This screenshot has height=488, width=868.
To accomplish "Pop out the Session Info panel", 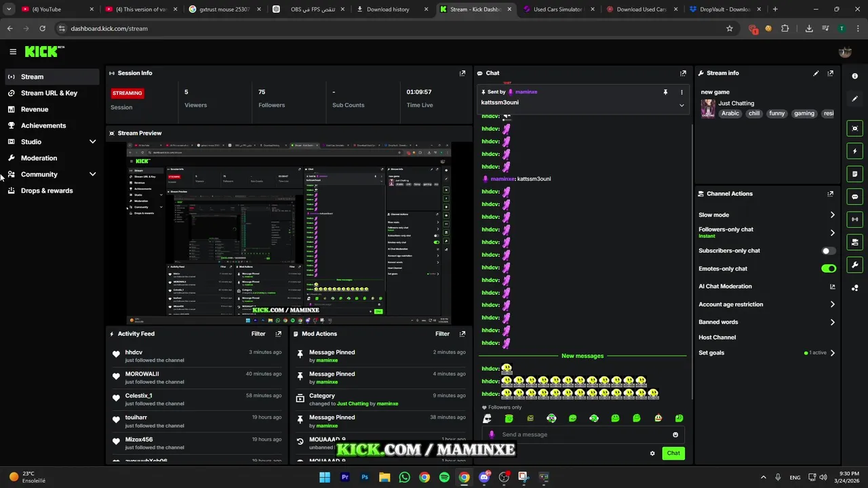I will (462, 73).
